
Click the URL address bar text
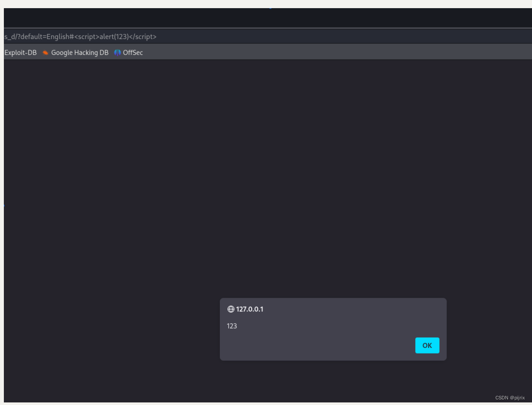coord(80,37)
